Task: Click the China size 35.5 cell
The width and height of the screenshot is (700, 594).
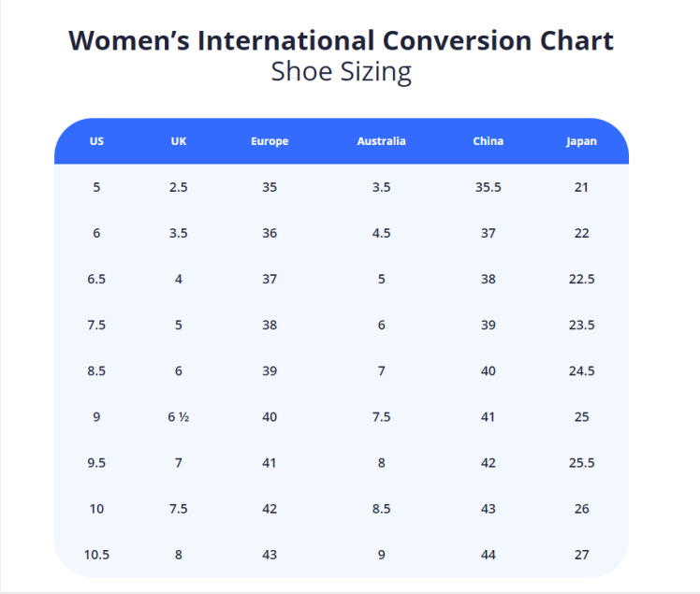Action: (x=488, y=187)
